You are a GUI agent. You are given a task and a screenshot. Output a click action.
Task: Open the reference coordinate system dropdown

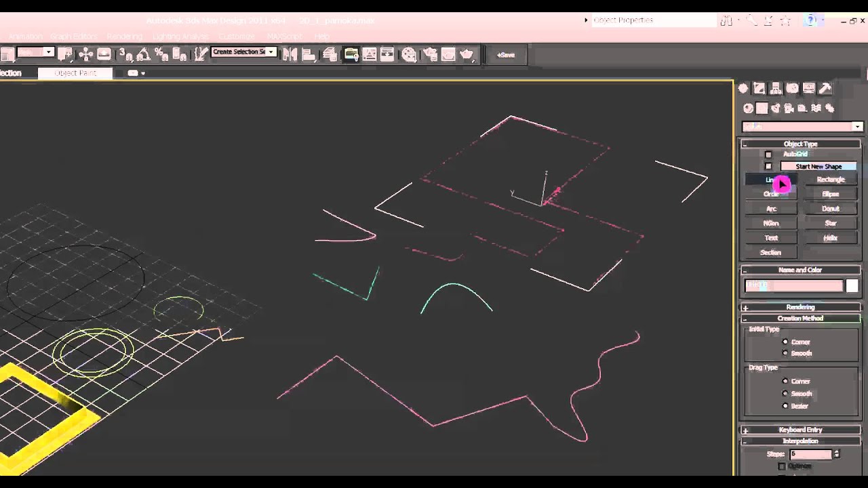(35, 52)
